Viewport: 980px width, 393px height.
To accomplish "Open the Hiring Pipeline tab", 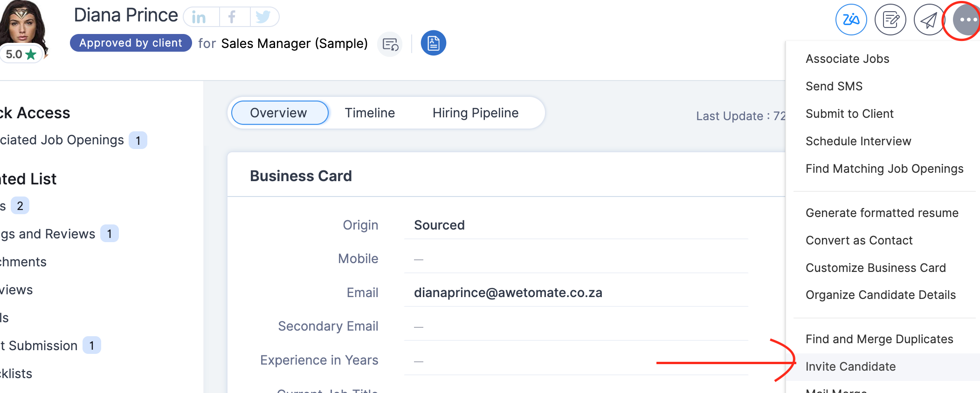I will pos(475,113).
